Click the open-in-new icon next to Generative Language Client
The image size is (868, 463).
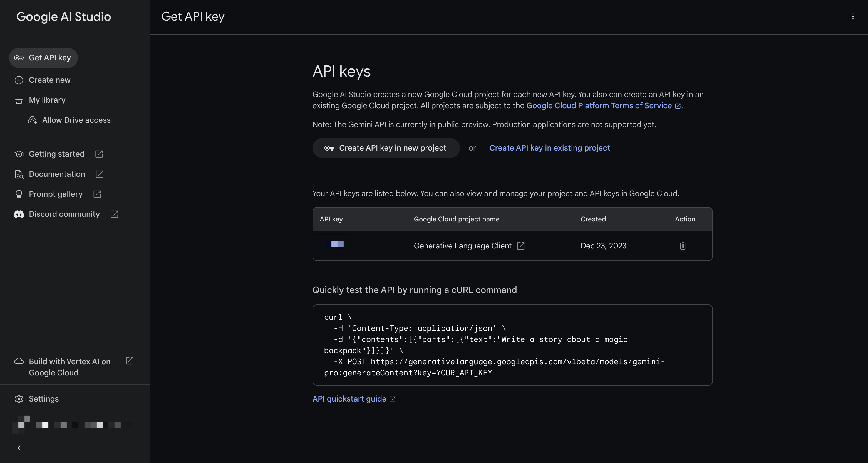click(520, 246)
